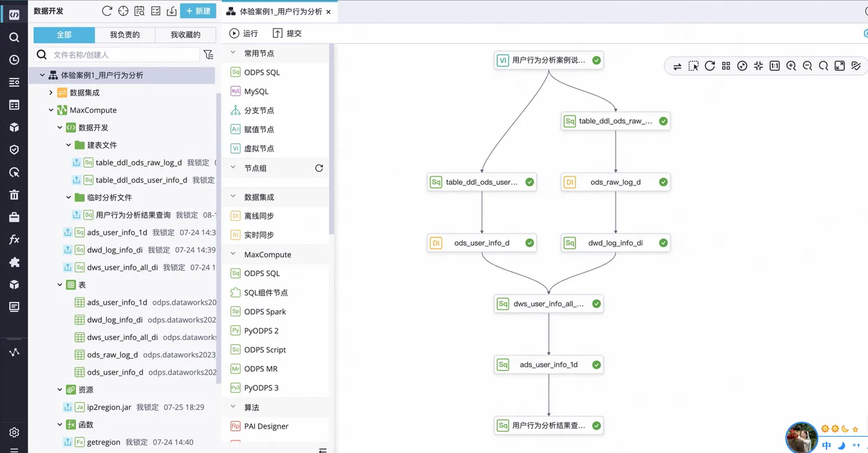Open 用户行为分析结果查询 file in tree
Viewport: 868px width, 453px height.
point(133,215)
